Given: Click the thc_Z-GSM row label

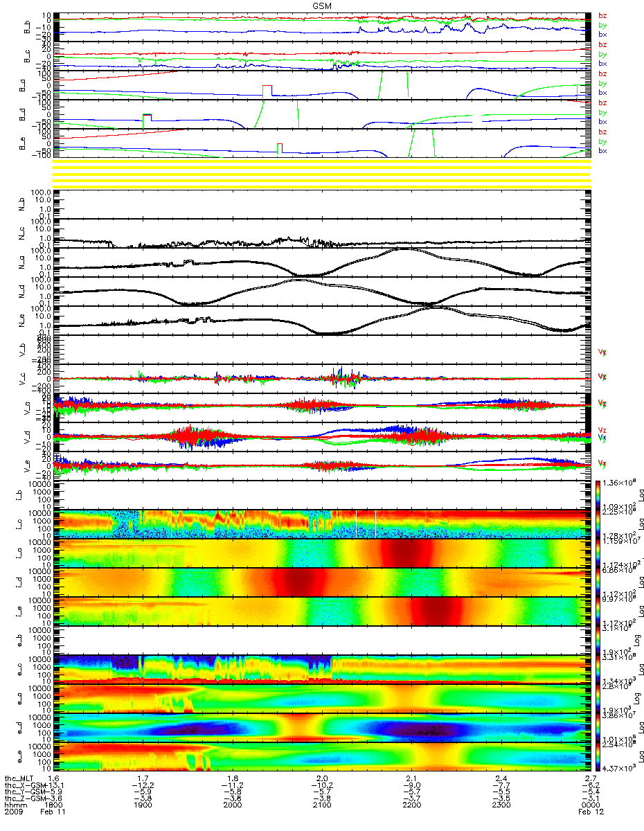Looking at the screenshot, I should coord(26,799).
